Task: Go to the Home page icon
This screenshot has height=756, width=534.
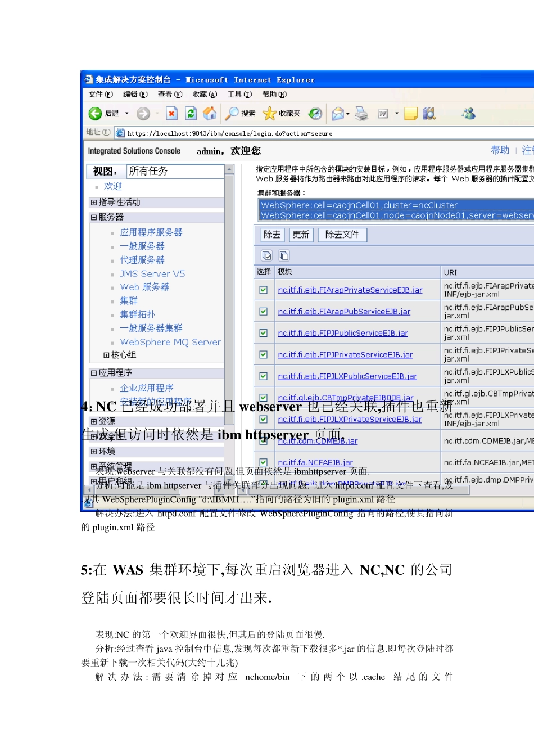Action: (210, 114)
